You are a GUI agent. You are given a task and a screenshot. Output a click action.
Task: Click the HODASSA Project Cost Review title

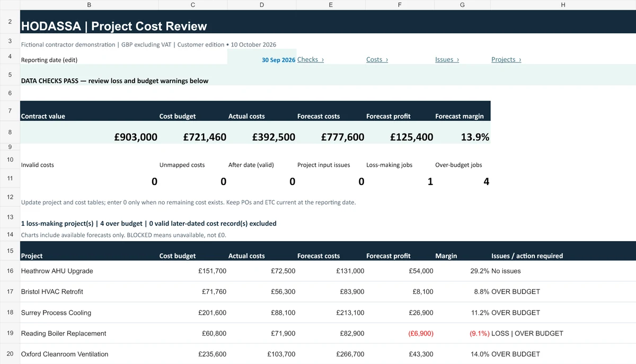114,26
